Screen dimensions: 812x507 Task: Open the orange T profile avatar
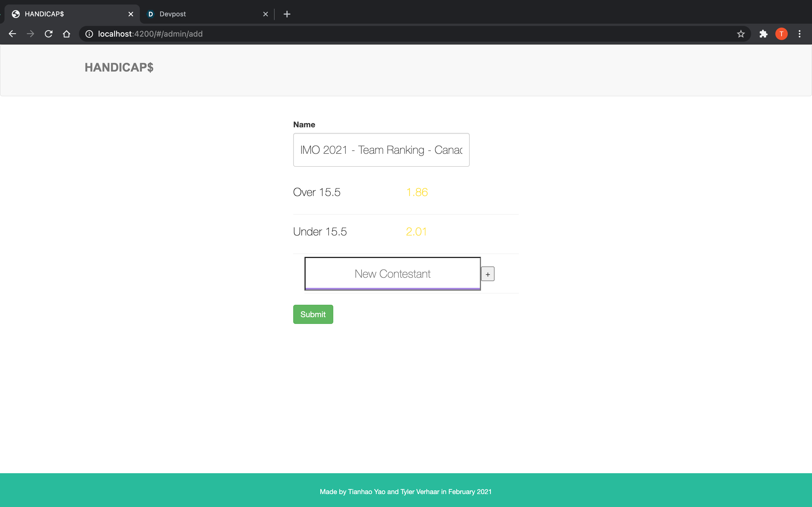(x=782, y=34)
